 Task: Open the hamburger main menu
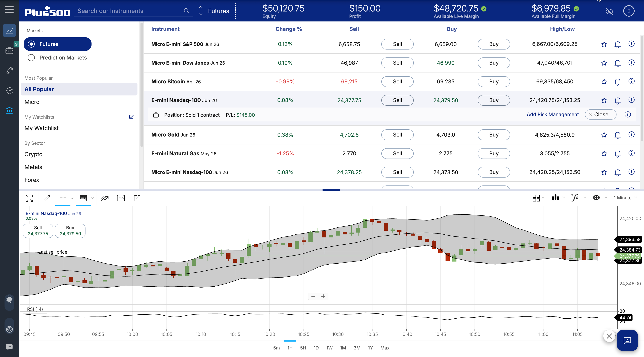9,9
